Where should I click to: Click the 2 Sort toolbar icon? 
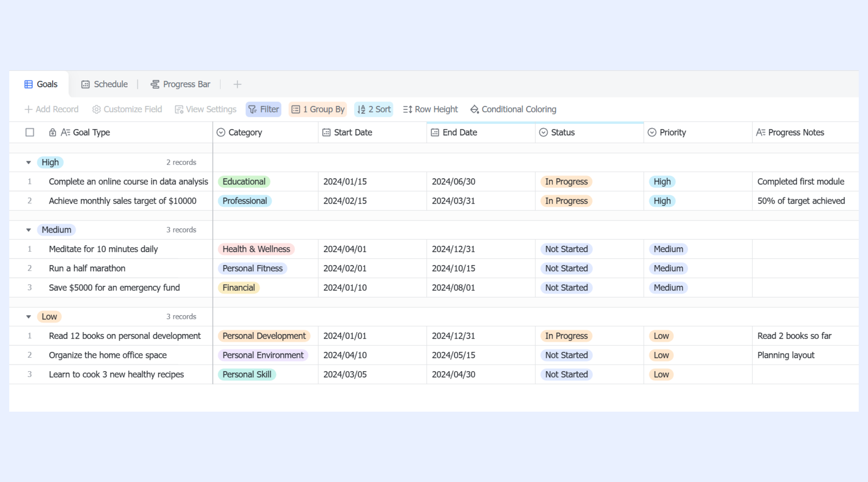(x=361, y=109)
